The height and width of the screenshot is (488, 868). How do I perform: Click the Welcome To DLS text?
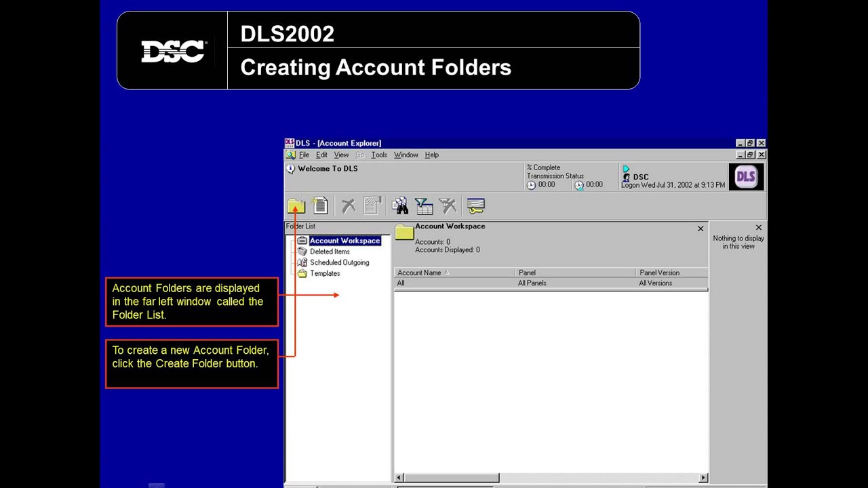[x=328, y=169]
